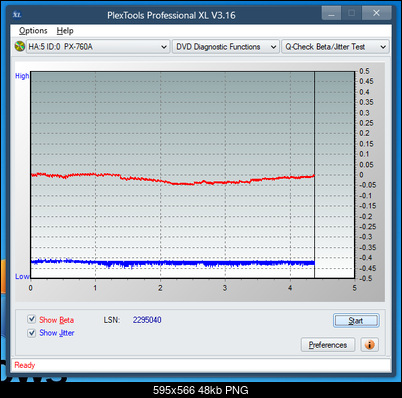
Task: Expand the DVD Diagnostic Functions dropdown
Action: coord(226,47)
